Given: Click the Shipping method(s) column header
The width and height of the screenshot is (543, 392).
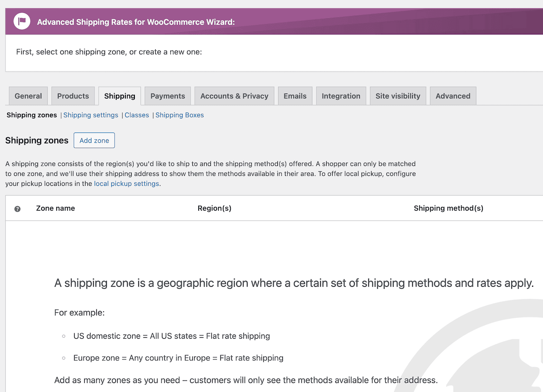Looking at the screenshot, I should click(x=448, y=208).
